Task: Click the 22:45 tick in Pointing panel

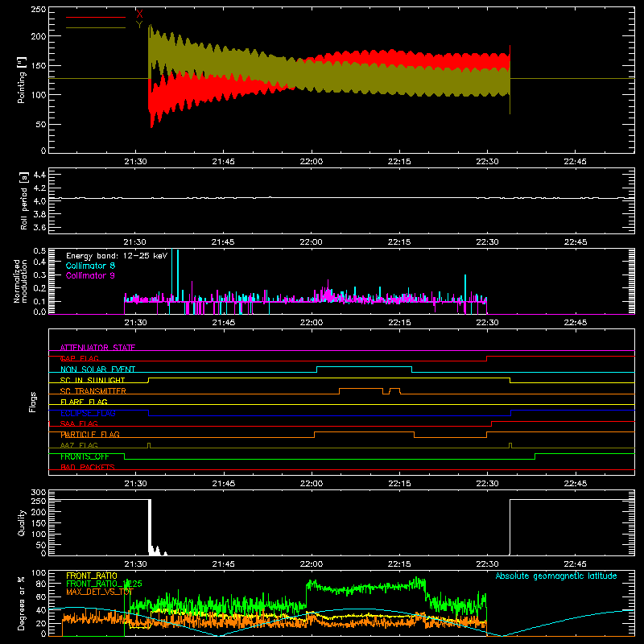Action: (x=575, y=162)
